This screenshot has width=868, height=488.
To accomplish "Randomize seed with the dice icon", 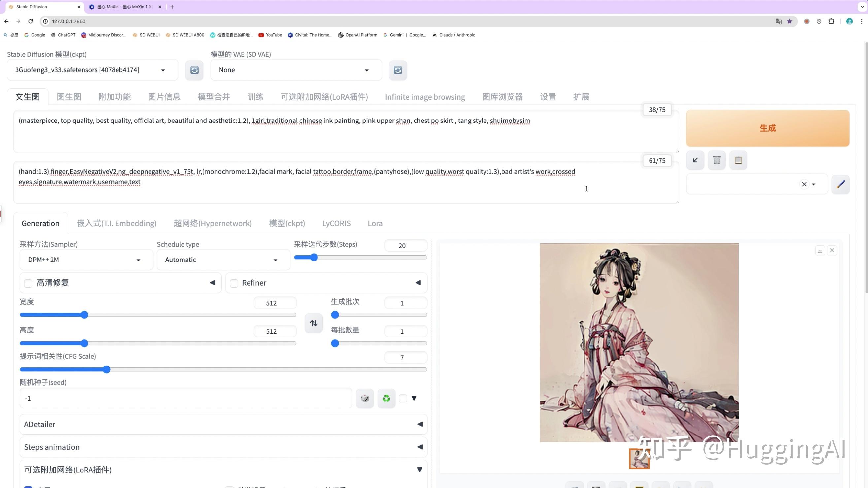I will [365, 398].
